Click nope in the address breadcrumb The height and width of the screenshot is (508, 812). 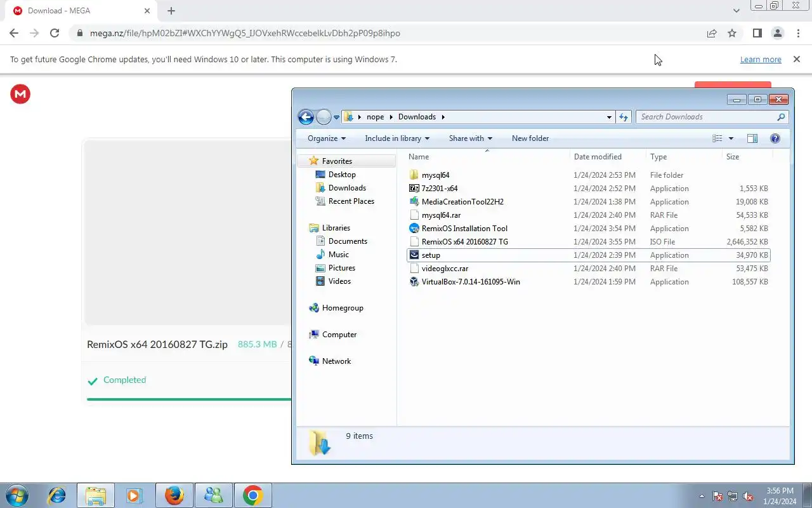pyautogui.click(x=376, y=117)
